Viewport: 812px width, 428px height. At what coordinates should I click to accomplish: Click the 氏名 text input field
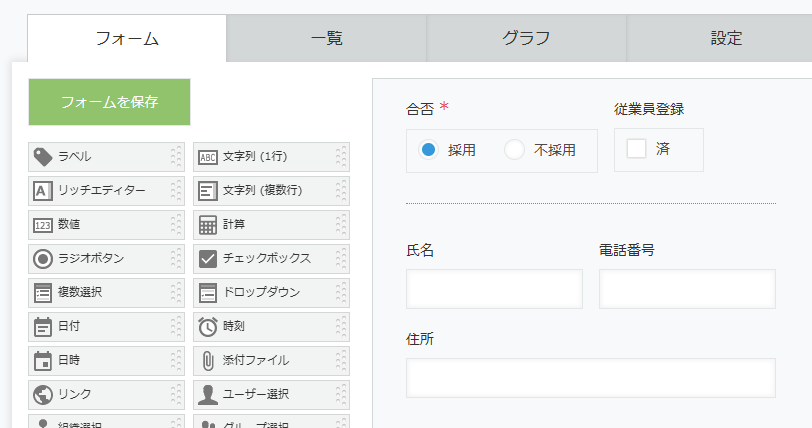tap(495, 289)
